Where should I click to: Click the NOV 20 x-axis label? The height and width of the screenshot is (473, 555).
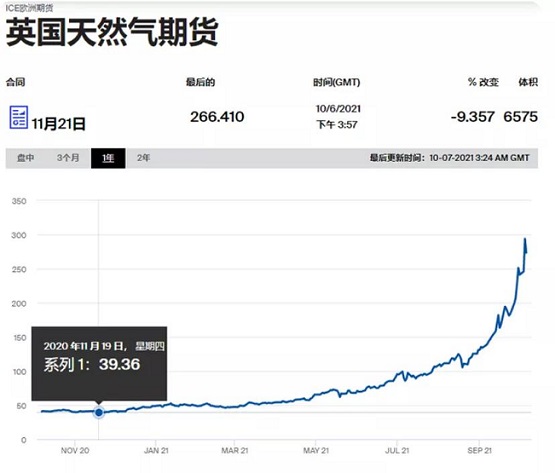click(x=75, y=450)
